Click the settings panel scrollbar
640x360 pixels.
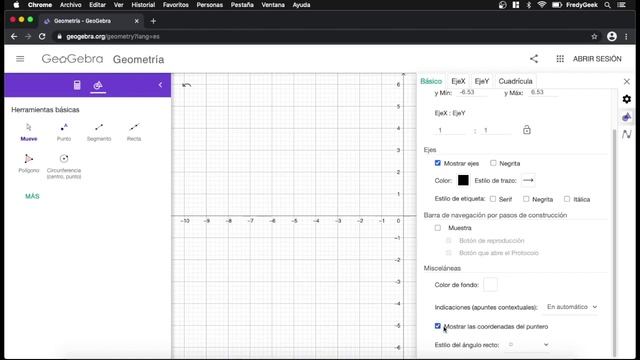[x=615, y=243]
